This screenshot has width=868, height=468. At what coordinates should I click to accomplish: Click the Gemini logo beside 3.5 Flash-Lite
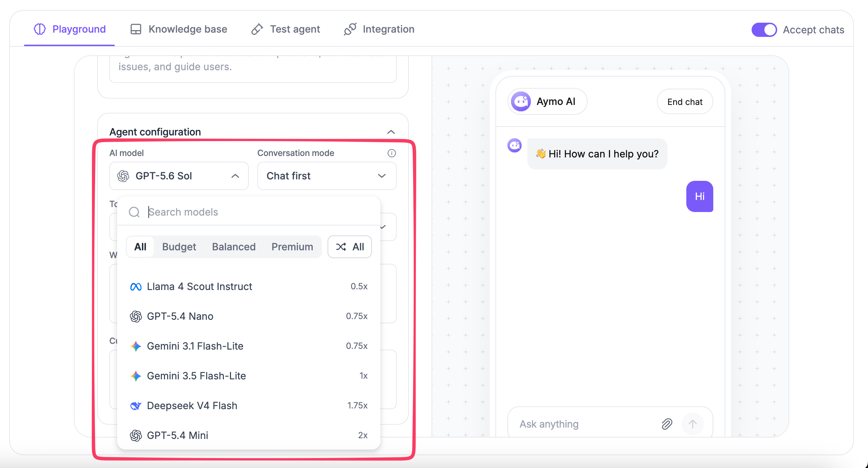pyautogui.click(x=136, y=376)
